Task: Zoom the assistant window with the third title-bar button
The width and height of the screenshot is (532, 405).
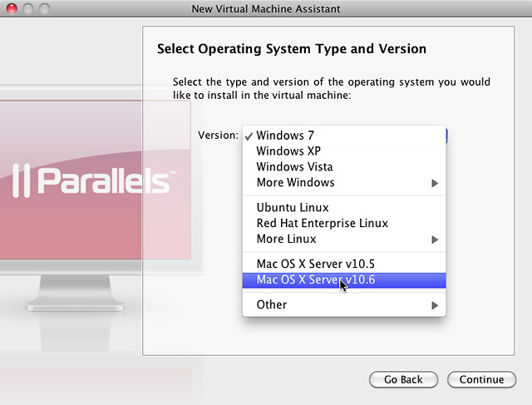Action: point(44,8)
